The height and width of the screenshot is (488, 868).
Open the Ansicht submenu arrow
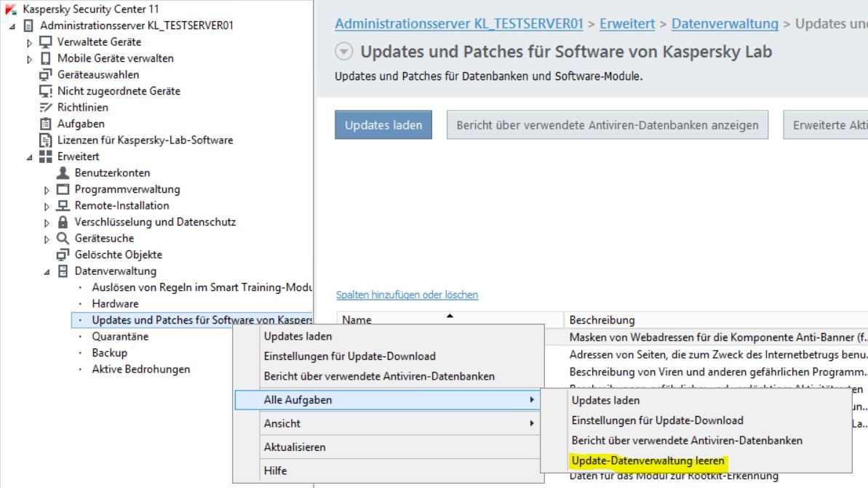pos(531,423)
